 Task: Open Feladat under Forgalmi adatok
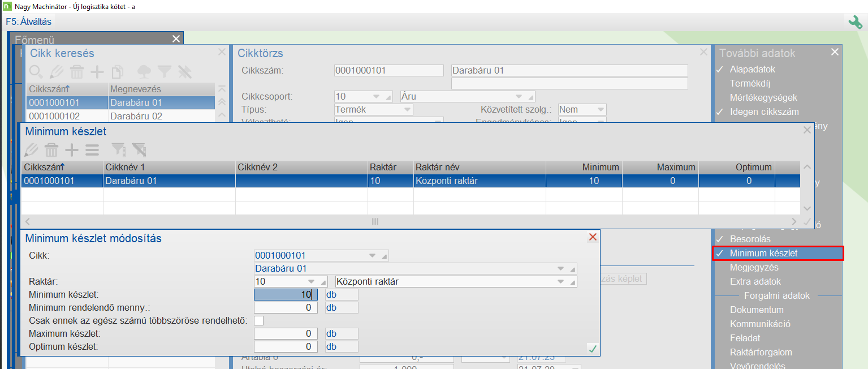pos(745,338)
